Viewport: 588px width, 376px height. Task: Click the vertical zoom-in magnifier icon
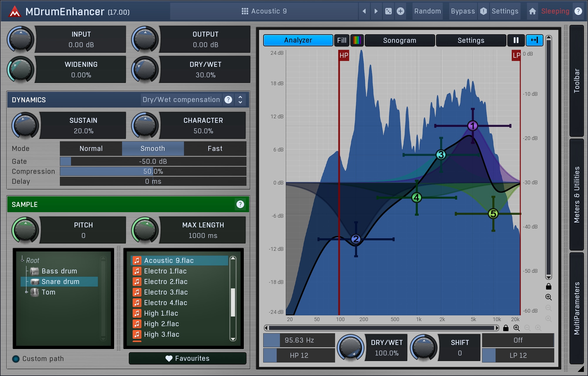548,297
